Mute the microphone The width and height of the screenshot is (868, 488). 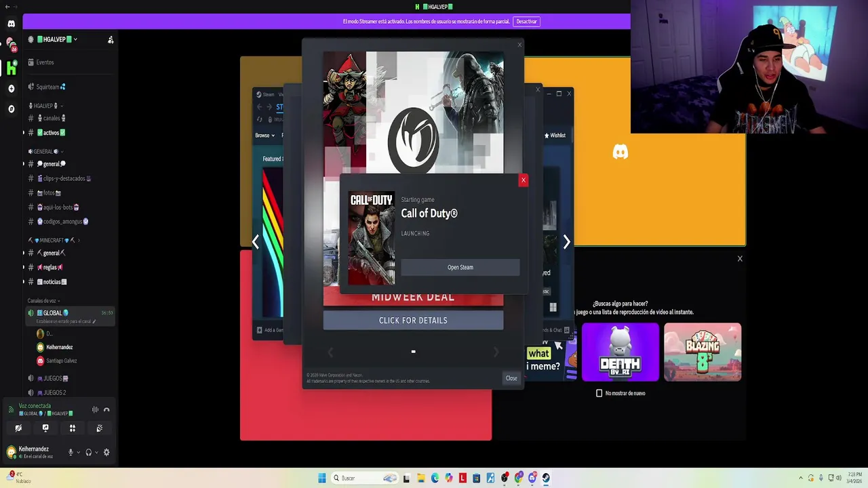(x=71, y=453)
